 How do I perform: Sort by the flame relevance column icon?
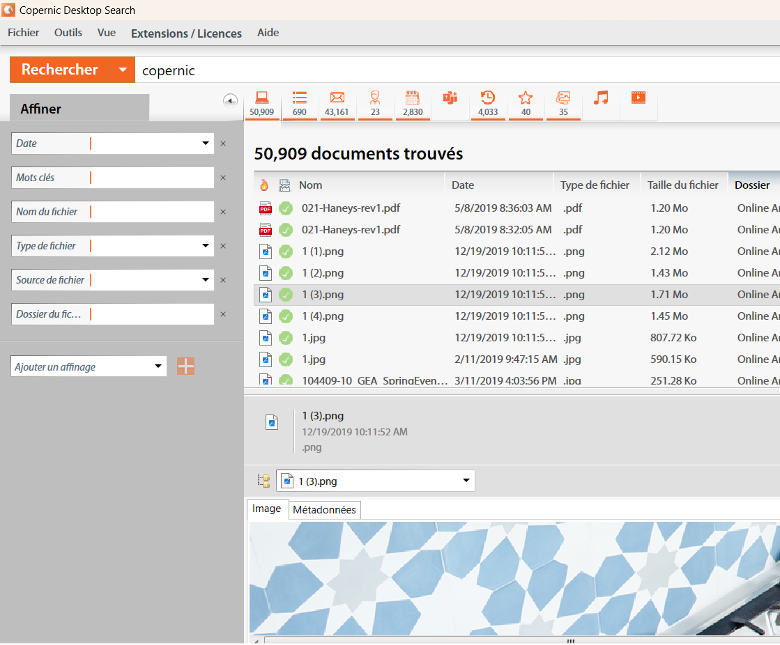point(264,185)
